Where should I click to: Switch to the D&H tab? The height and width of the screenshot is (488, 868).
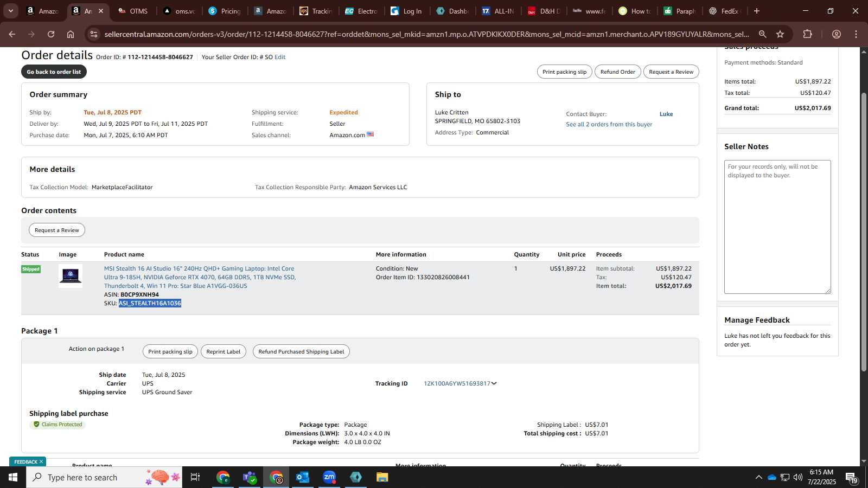tap(544, 11)
